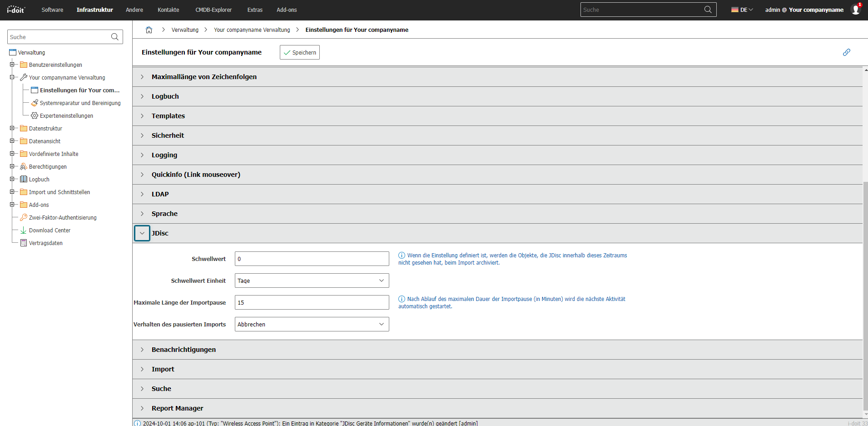This screenshot has width=868, height=426.
Task: Click the Schwellwert info icon
Action: (402, 256)
